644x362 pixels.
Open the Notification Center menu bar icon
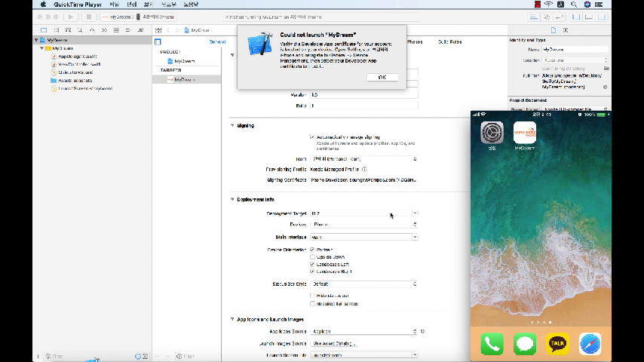point(599,4)
